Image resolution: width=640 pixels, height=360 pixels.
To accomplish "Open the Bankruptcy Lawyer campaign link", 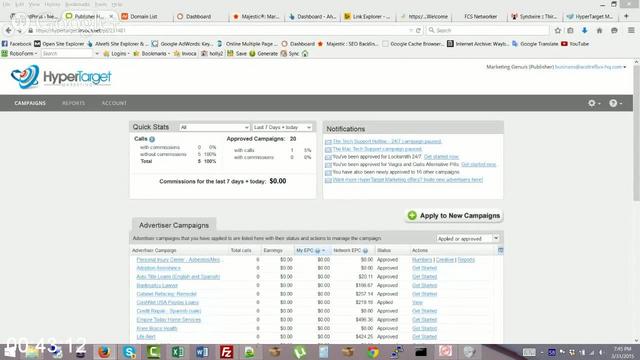I will pyautogui.click(x=157, y=285).
